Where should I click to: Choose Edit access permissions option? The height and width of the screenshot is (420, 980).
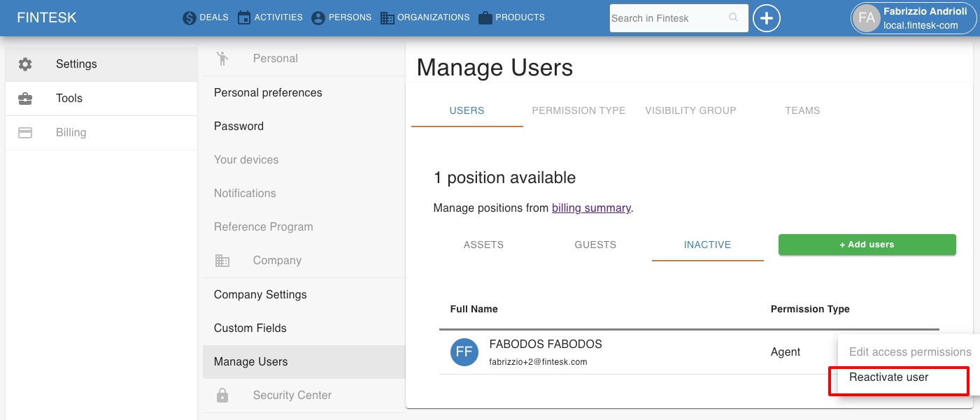(909, 352)
